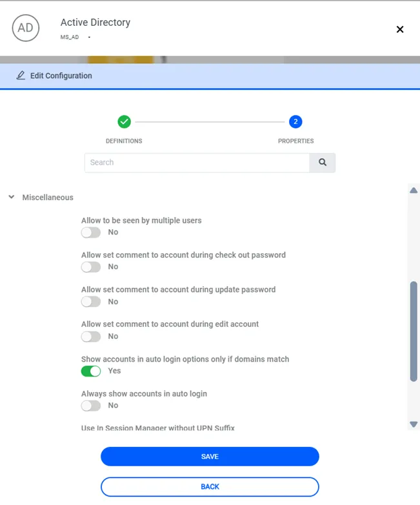Click the scrollbar up arrow
The image size is (420, 505).
click(414, 191)
